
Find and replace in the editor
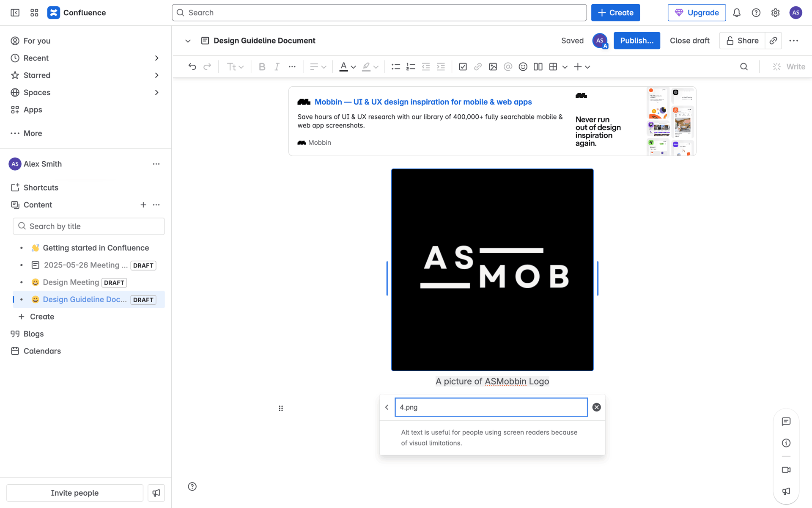click(744, 66)
